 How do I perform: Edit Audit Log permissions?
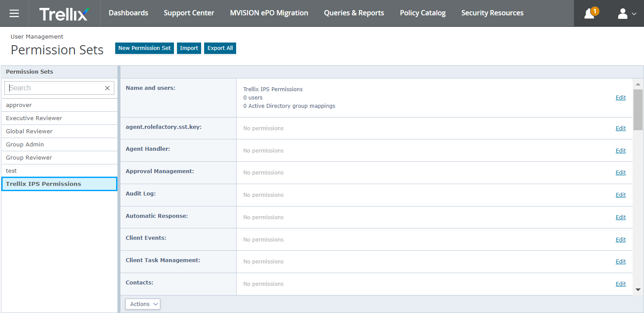point(621,195)
